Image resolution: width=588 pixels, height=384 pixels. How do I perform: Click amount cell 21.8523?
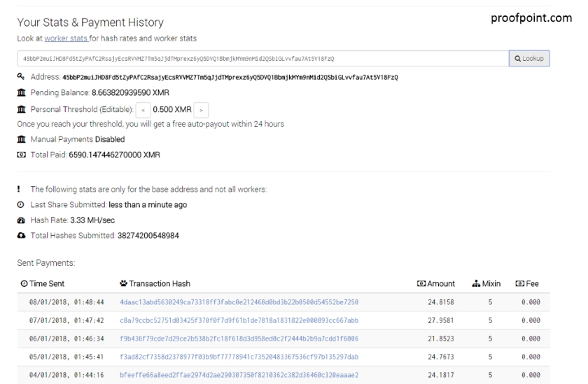[x=440, y=339]
